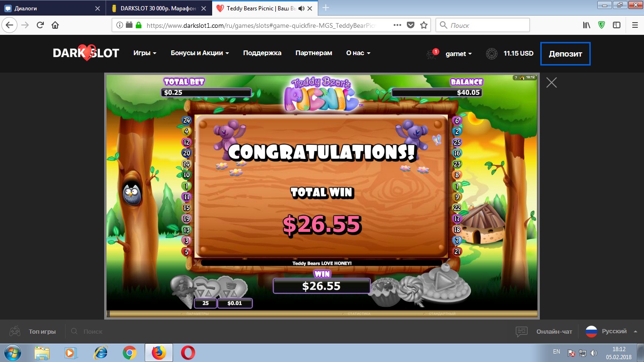This screenshot has width=644, height=362.
Task: Open file explorer from the taskbar
Action: (42, 353)
